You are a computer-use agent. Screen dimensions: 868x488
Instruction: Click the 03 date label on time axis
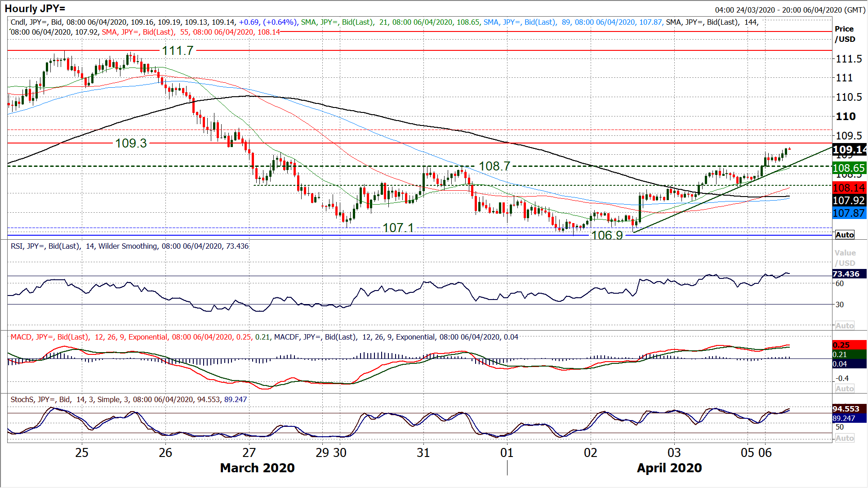[674, 453]
